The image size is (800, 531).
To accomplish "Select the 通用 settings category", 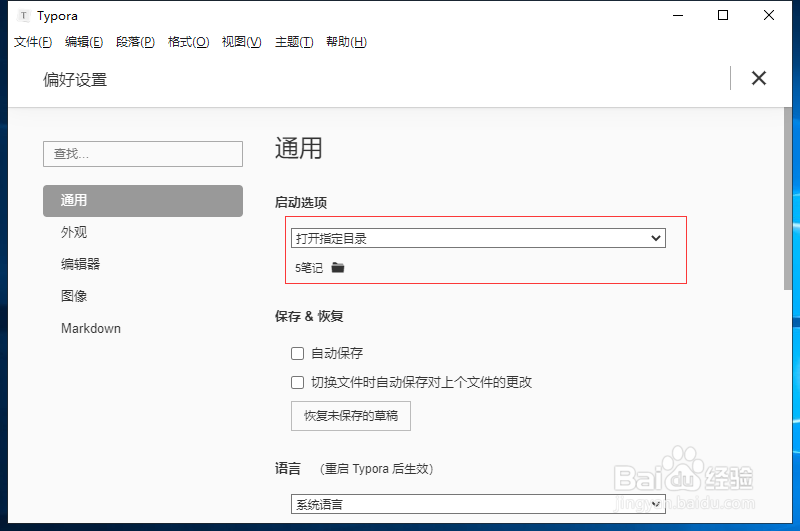I will (x=143, y=200).
